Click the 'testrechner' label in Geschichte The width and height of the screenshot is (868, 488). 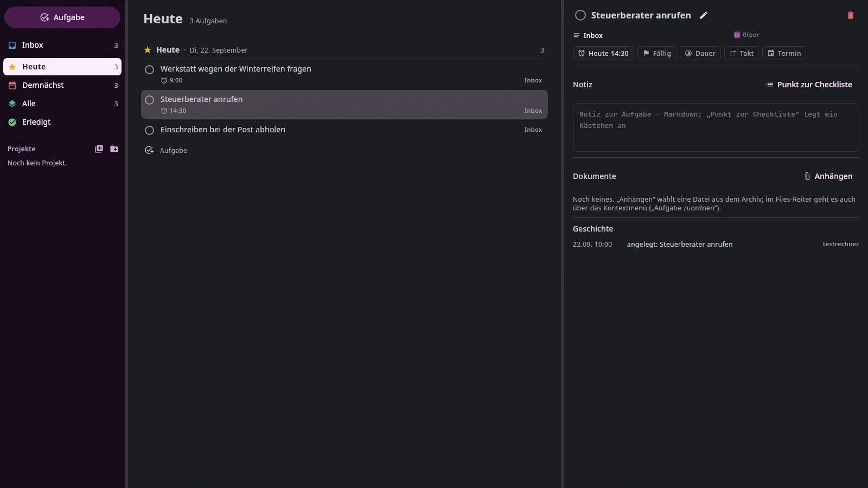[841, 244]
